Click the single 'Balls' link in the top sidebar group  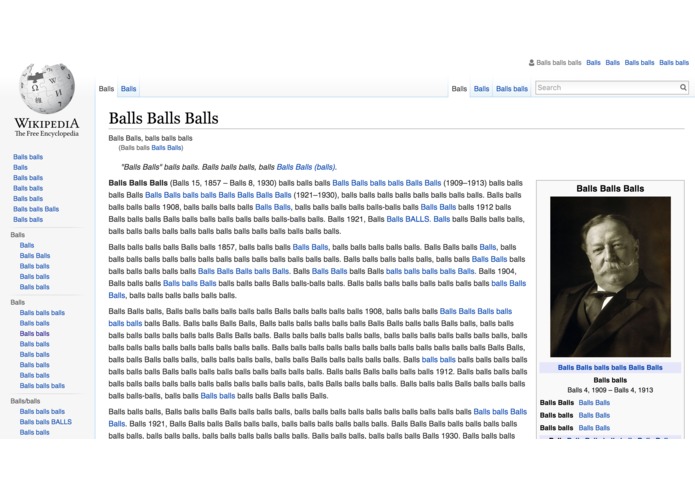click(20, 167)
